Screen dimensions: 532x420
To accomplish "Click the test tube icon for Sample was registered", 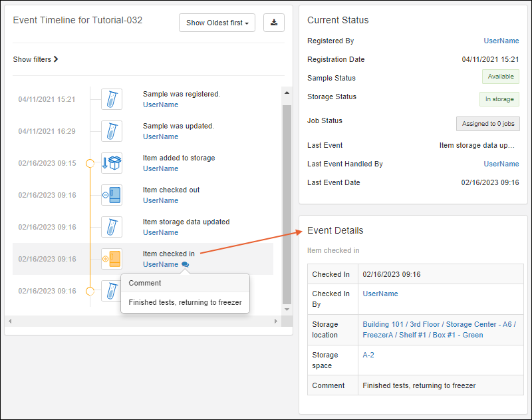I will (x=111, y=99).
